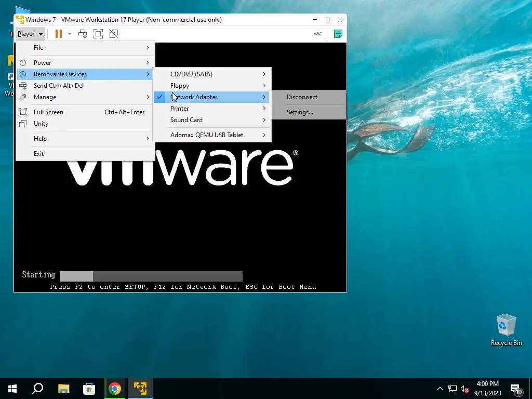Click the Send Ctrl+Alt+Del toolbar icon
This screenshot has height=399, width=532.
coord(83,34)
